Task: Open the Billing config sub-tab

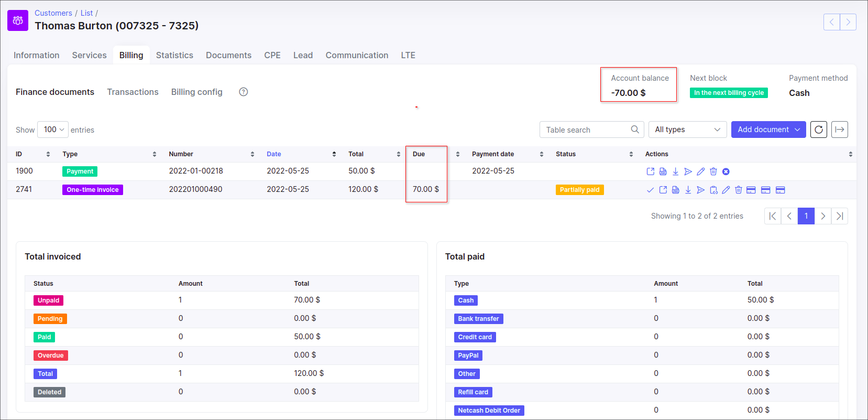Action: point(196,92)
